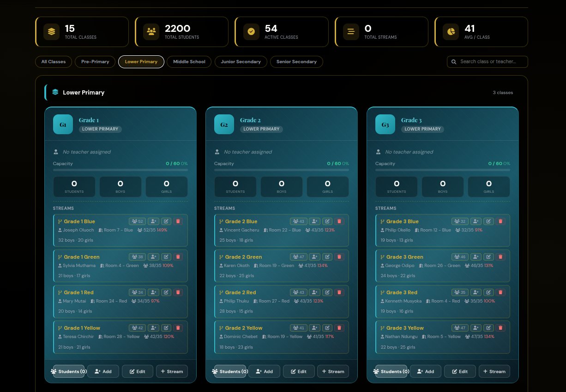
Task: Open the edit icon for Grade 2 Red
Action: pos(327,292)
